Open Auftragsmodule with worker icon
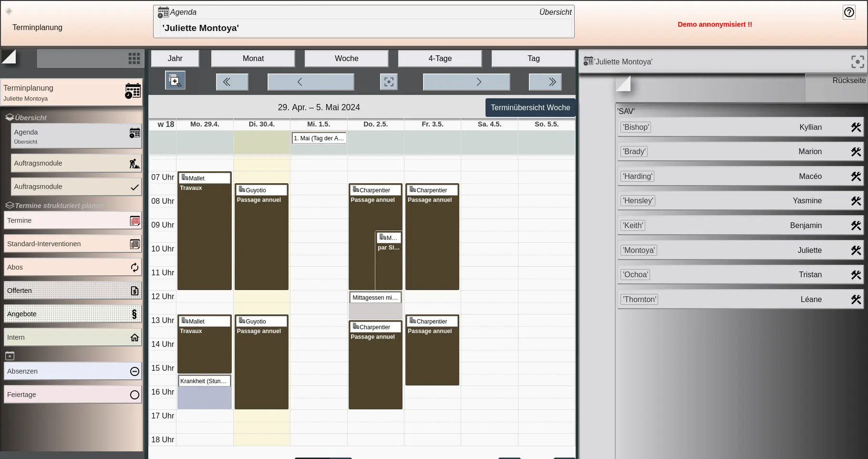The image size is (868, 459). [x=76, y=163]
